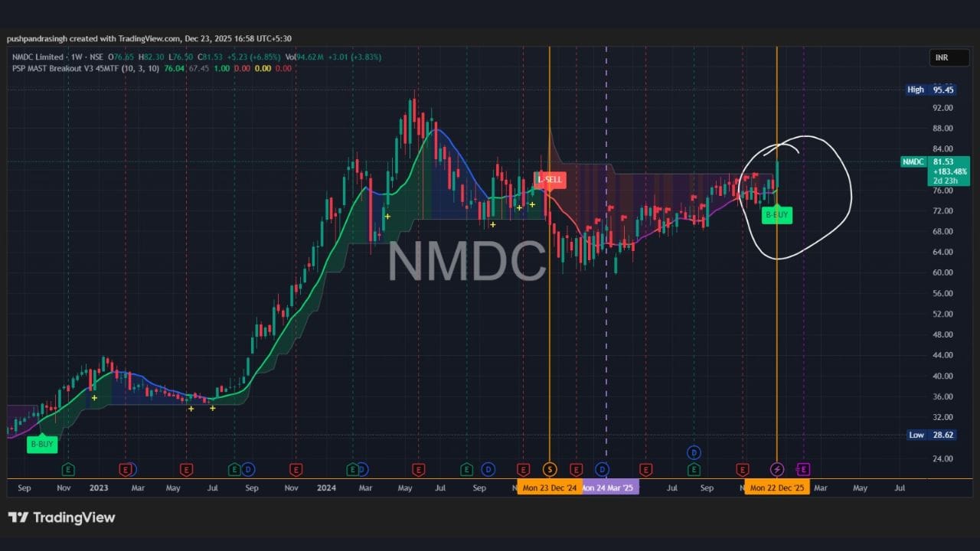Click the TradingView logo at bottom left

click(x=61, y=517)
